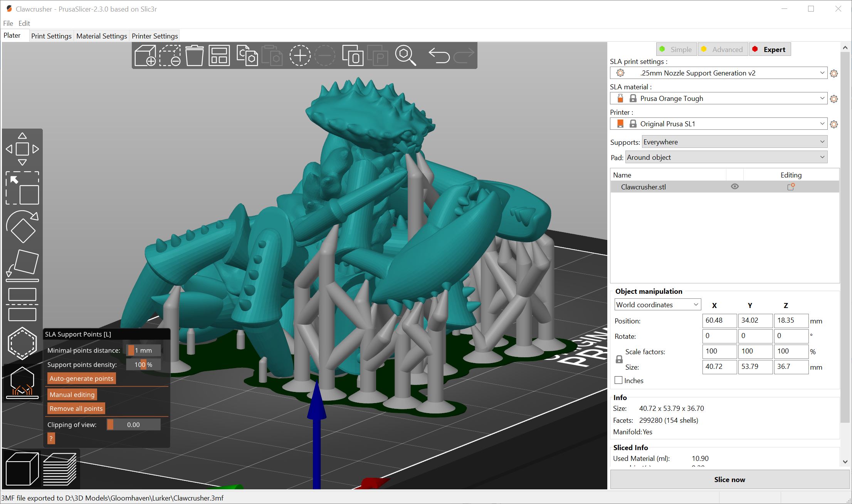Switch to Simple mode
Viewport: 852px width, 504px height.
pyautogui.click(x=676, y=49)
